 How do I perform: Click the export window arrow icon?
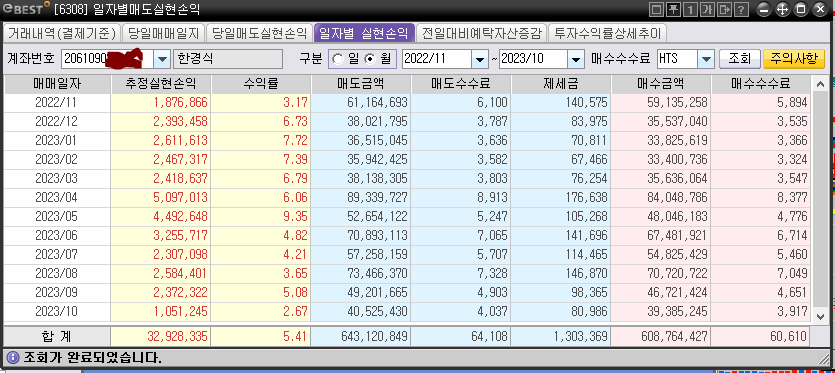click(x=724, y=9)
